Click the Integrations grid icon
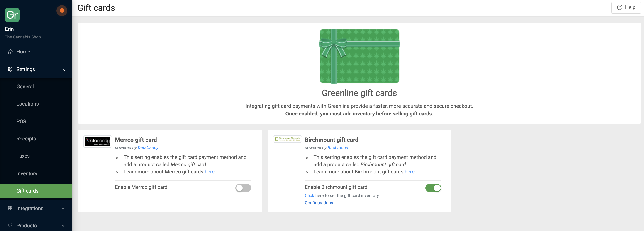The height and width of the screenshot is (231, 644). pos(10,208)
